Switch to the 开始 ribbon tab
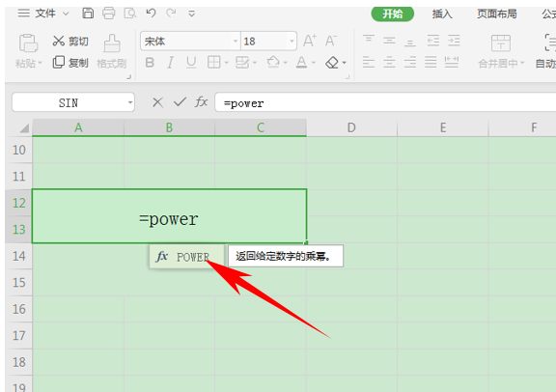This screenshot has width=556, height=392. pos(393,14)
